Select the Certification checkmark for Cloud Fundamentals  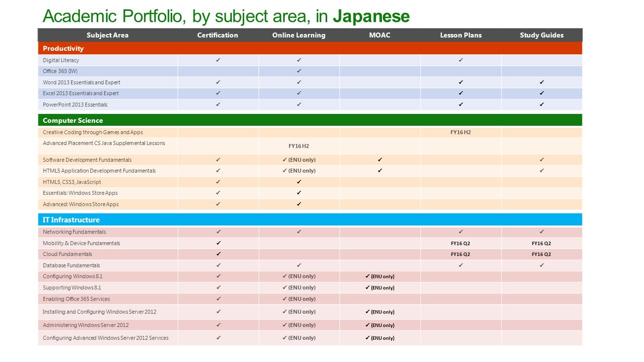click(218, 254)
